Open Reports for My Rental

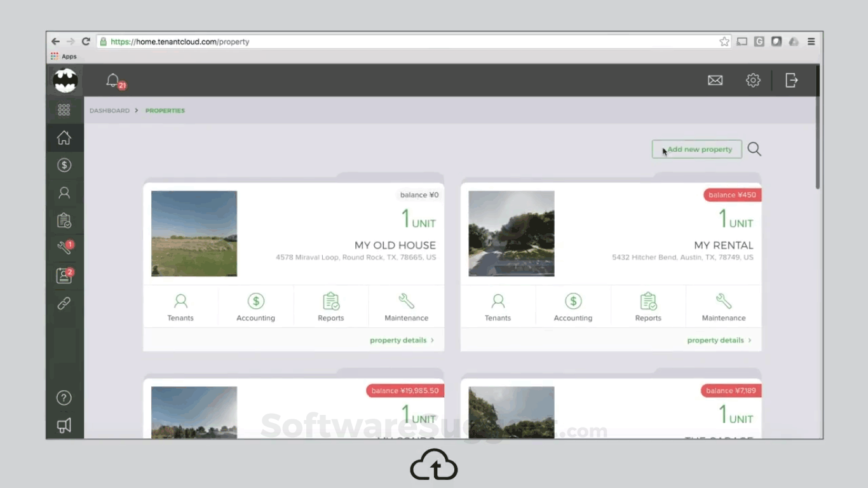click(x=648, y=307)
